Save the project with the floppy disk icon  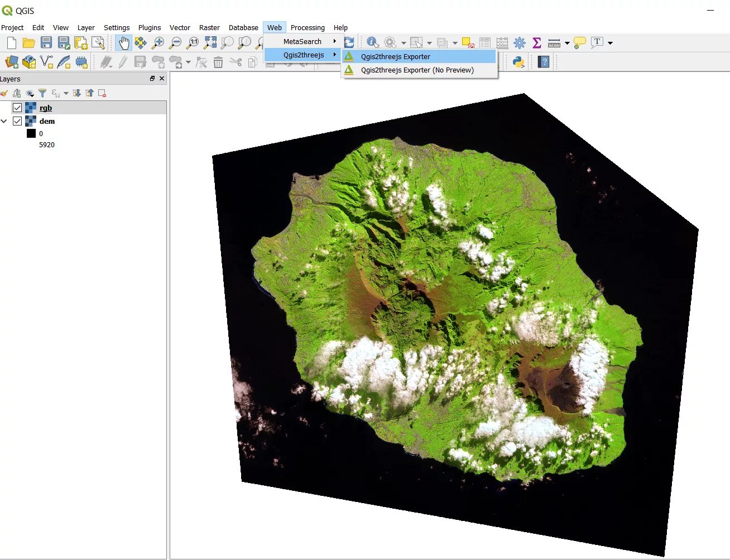46,42
